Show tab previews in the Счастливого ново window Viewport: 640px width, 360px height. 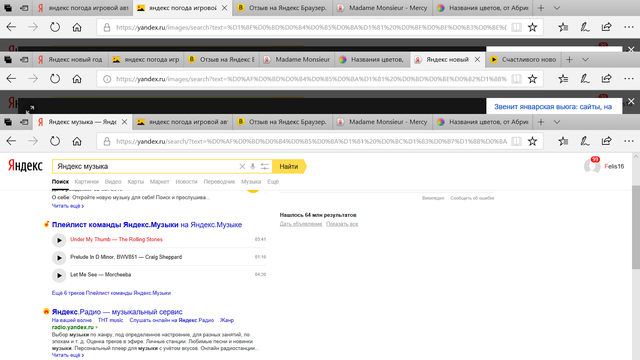coord(585,60)
